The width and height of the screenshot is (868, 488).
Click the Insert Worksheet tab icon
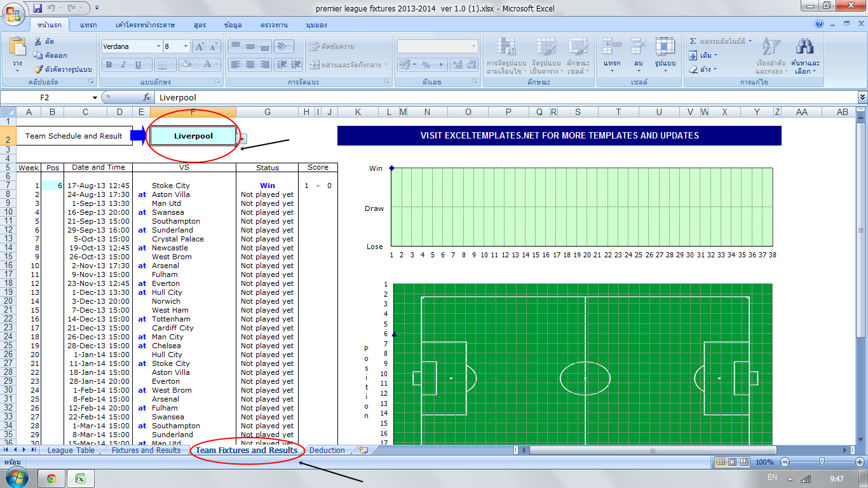(363, 450)
